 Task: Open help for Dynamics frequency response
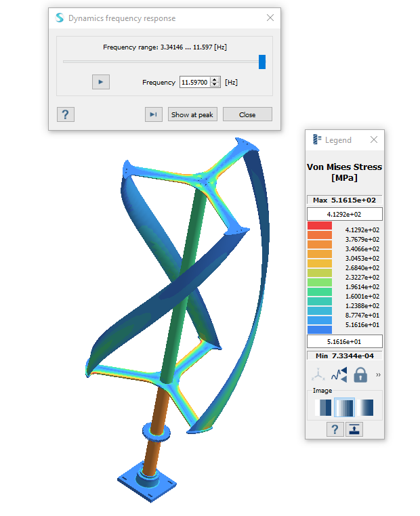(x=66, y=114)
